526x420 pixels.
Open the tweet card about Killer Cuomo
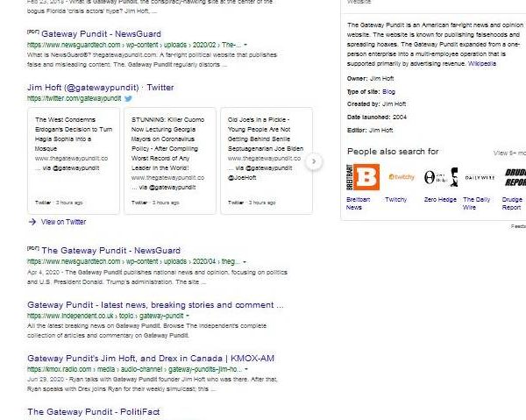169,160
